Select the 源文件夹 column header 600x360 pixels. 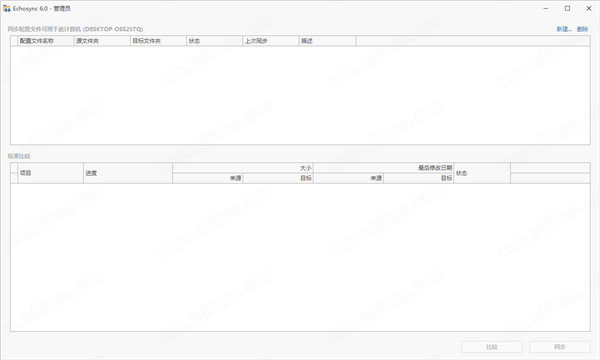tap(102, 41)
